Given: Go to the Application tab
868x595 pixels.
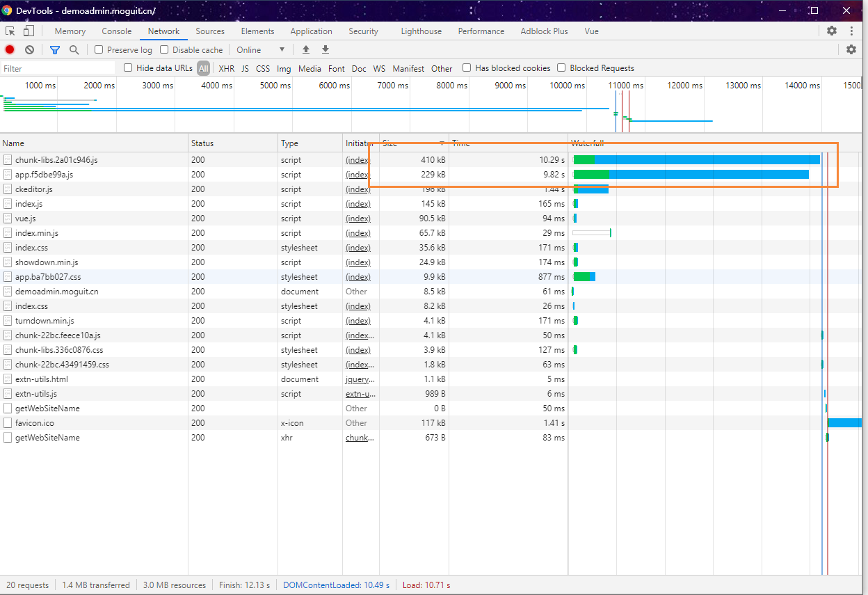Looking at the screenshot, I should click(311, 31).
